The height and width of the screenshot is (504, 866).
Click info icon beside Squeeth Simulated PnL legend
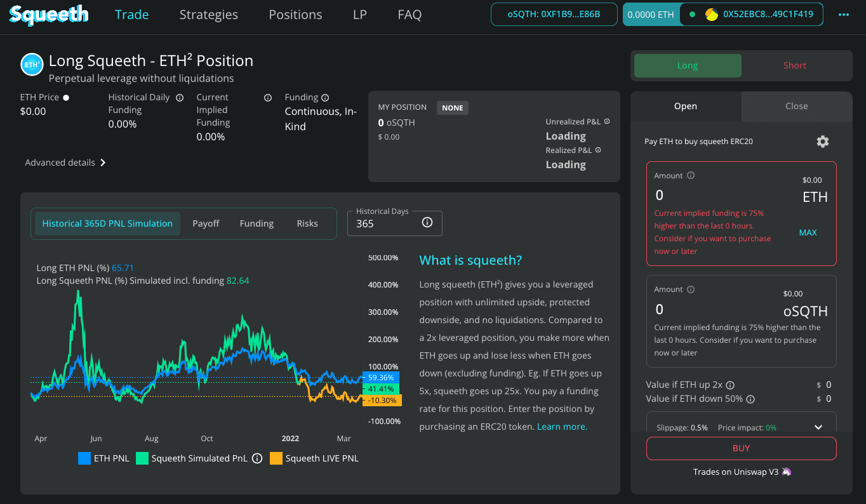tap(257, 458)
